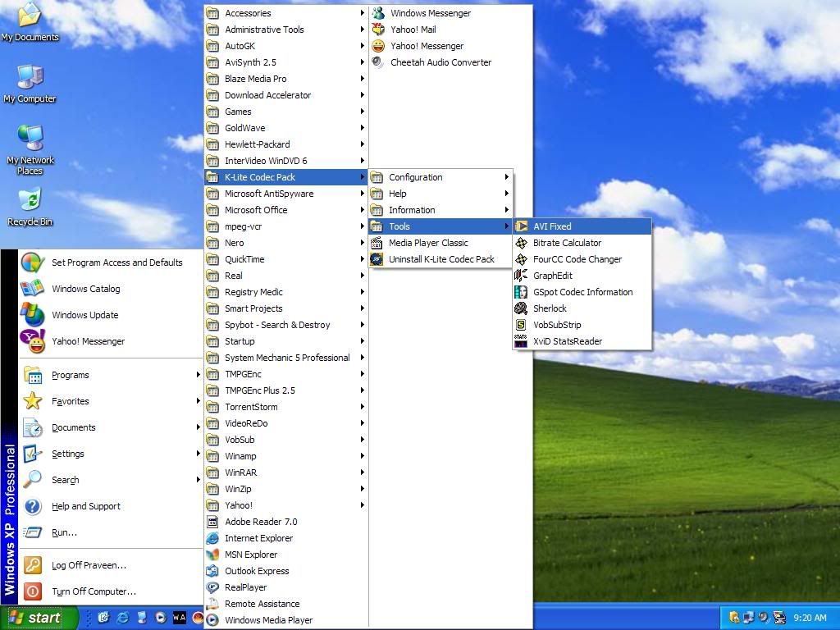Click the 9:20 AM taskbar clock

pos(810,618)
